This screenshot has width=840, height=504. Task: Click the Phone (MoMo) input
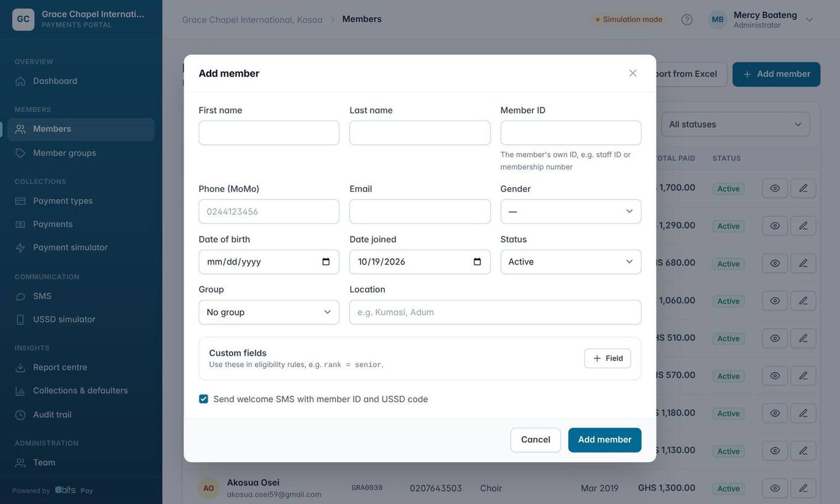(x=269, y=211)
